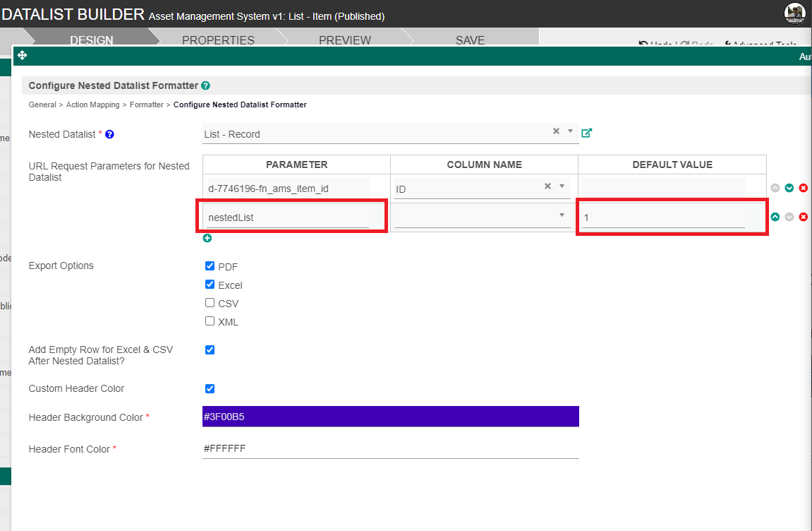812x531 pixels.
Task: Delete the d-7746196-fn_ams_item_id parameter row
Action: tap(803, 188)
